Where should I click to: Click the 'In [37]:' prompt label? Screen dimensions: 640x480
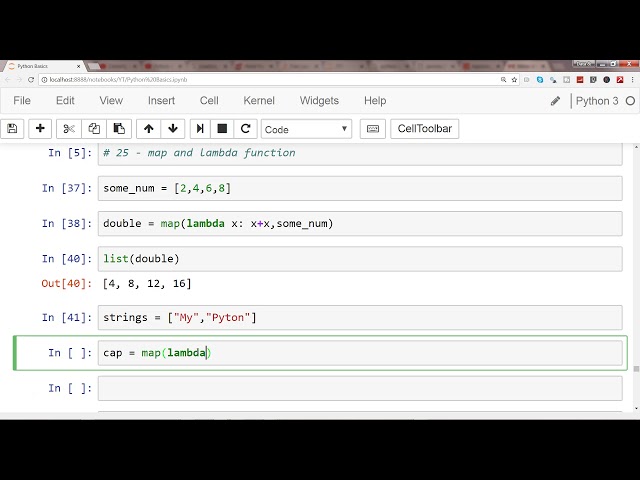click(67, 188)
